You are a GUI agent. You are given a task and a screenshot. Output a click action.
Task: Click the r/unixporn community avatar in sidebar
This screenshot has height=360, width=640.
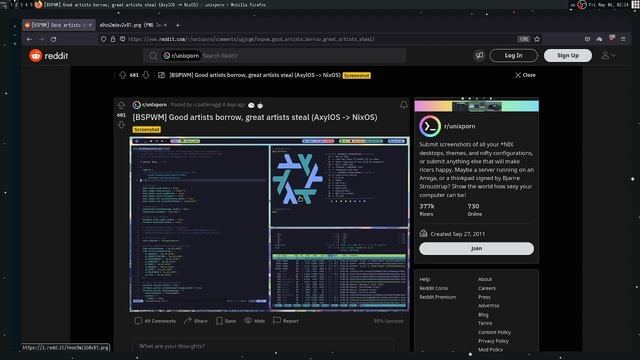[x=430, y=126]
